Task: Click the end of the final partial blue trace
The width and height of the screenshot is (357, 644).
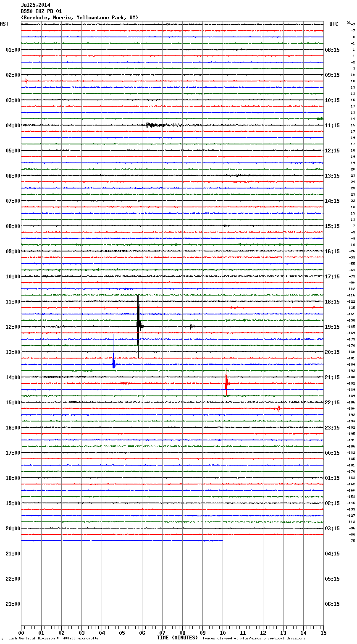Action: 222,541
